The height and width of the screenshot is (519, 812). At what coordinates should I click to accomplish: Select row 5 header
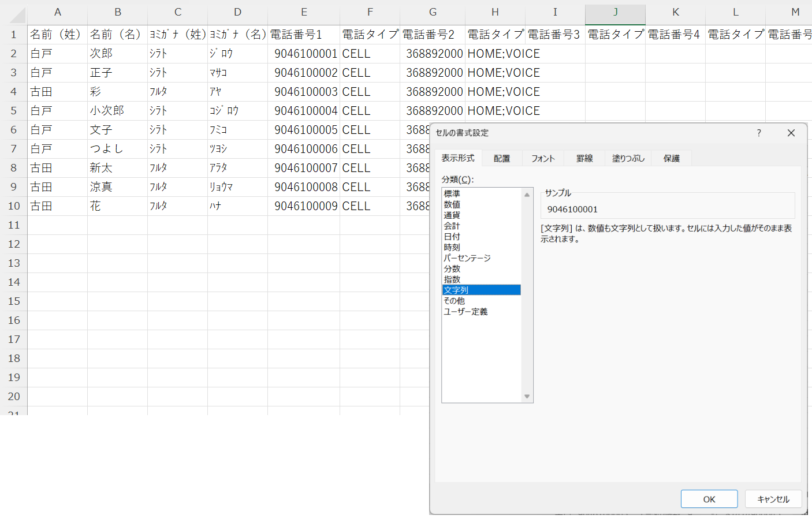(x=14, y=111)
